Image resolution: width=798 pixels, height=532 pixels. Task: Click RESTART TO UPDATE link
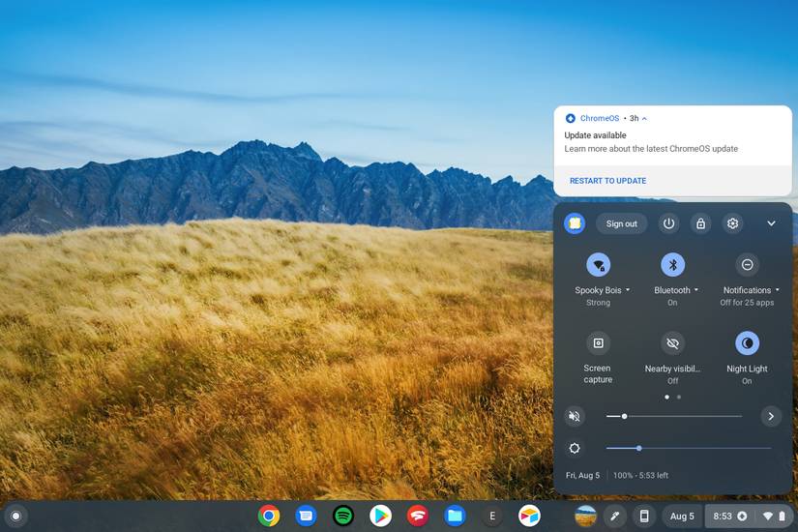point(607,181)
